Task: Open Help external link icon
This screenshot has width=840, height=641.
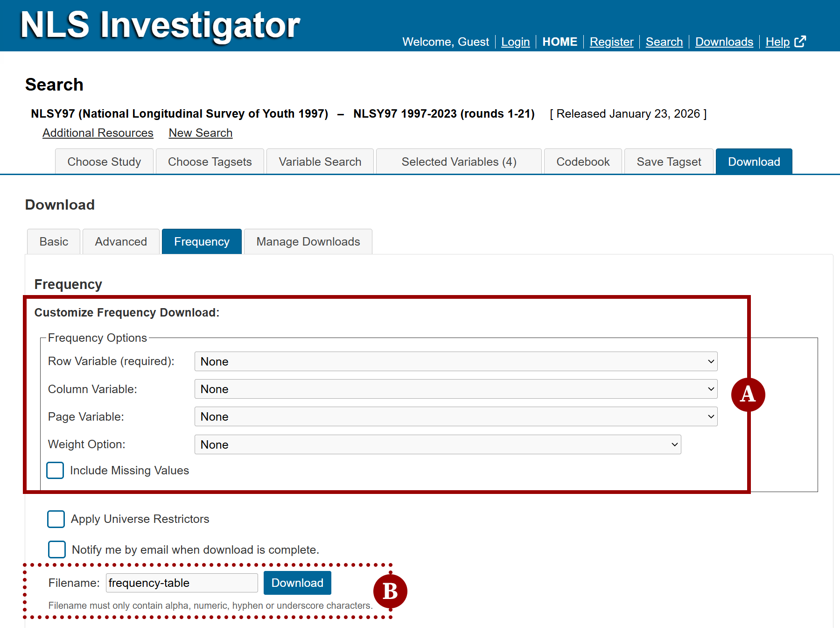Action: tap(800, 42)
